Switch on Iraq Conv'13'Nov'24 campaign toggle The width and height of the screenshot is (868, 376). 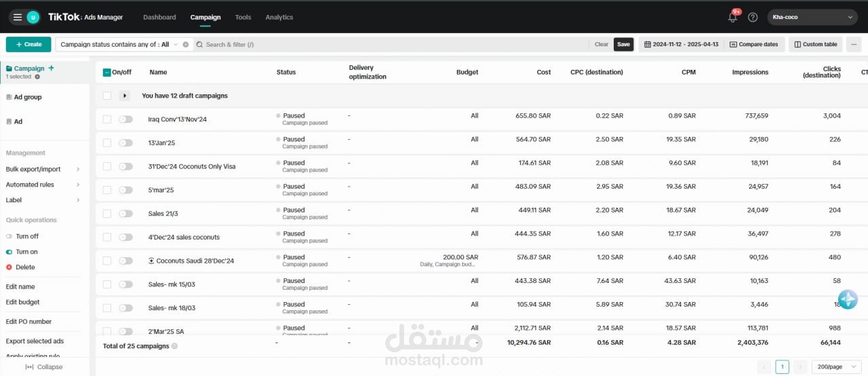tap(125, 119)
